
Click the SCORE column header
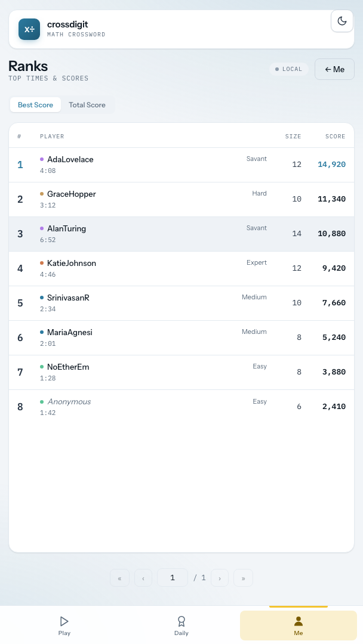coord(335,137)
